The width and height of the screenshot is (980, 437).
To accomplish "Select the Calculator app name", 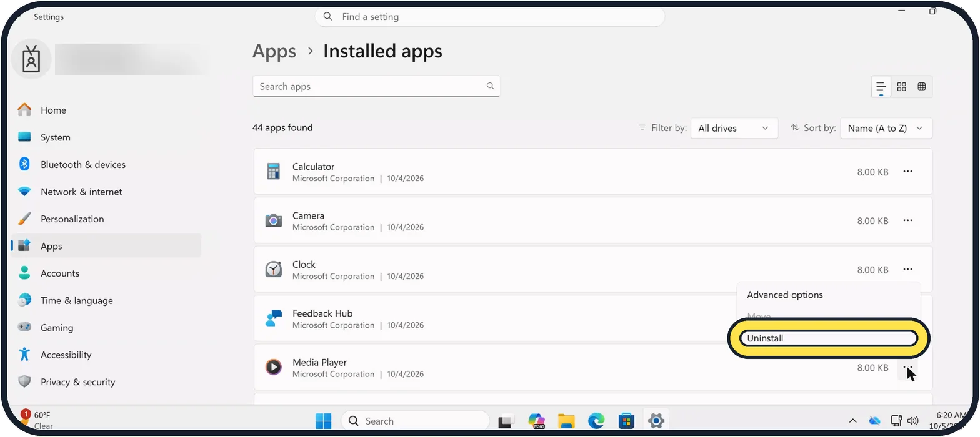I will click(313, 167).
